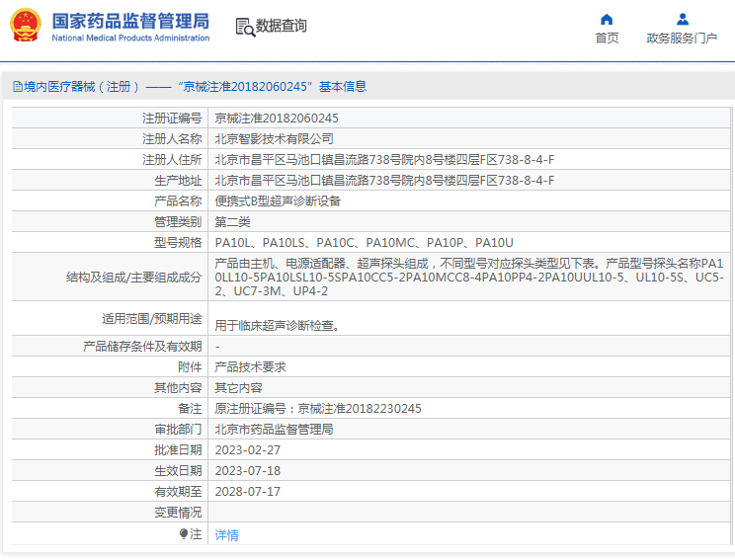The height and width of the screenshot is (560, 735).
Task: Open 政务服务门户 text label
Action: (682, 39)
